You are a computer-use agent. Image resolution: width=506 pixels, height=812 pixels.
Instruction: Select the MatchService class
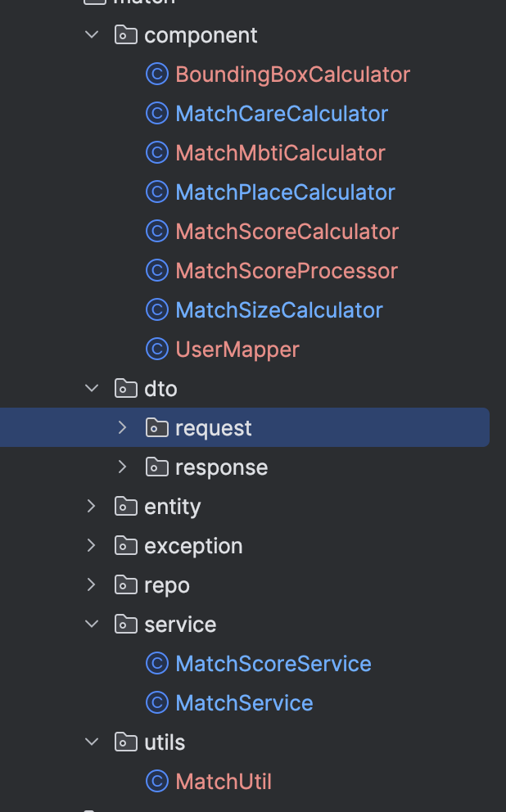tap(244, 703)
